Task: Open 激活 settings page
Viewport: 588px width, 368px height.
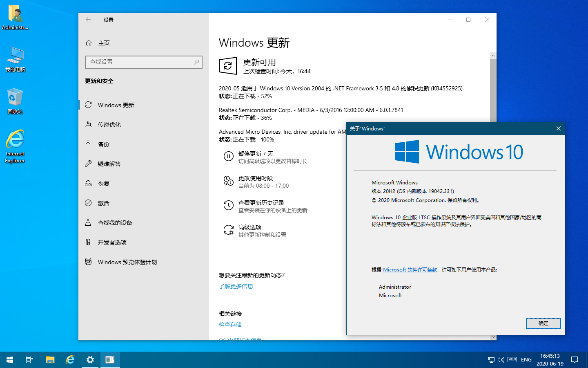Action: click(144, 203)
